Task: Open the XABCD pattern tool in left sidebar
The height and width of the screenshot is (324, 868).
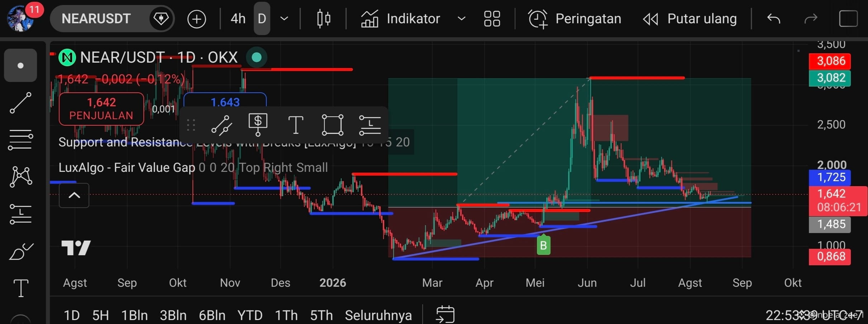Action: (x=21, y=177)
